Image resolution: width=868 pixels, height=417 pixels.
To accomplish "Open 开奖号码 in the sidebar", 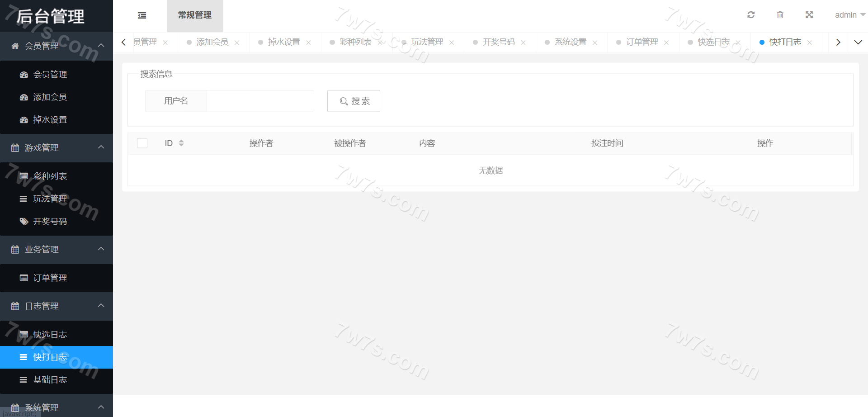I will pyautogui.click(x=50, y=222).
